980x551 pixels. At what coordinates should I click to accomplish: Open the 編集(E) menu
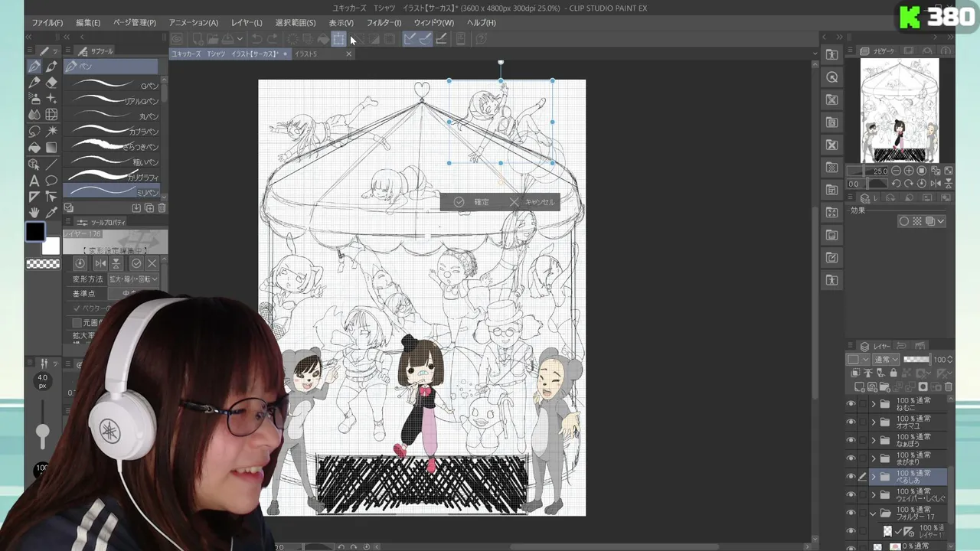pos(88,23)
